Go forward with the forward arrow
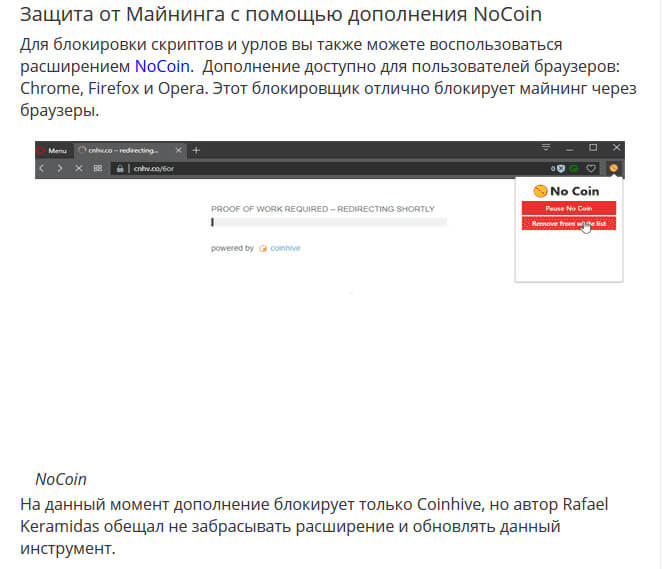663x569 pixels. click(60, 168)
